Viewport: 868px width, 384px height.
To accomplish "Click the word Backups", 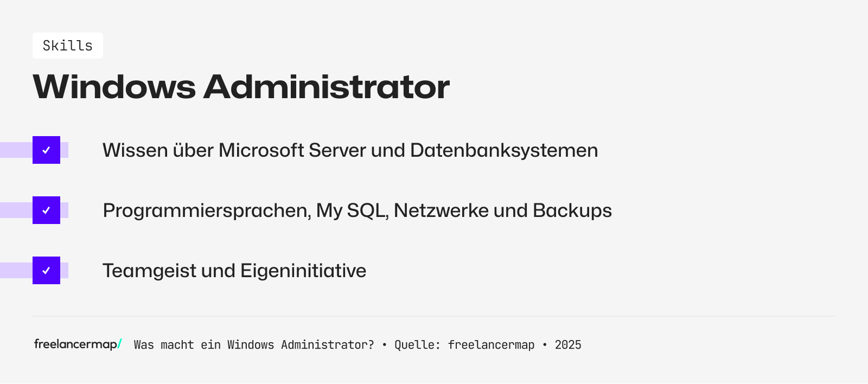I will [572, 210].
